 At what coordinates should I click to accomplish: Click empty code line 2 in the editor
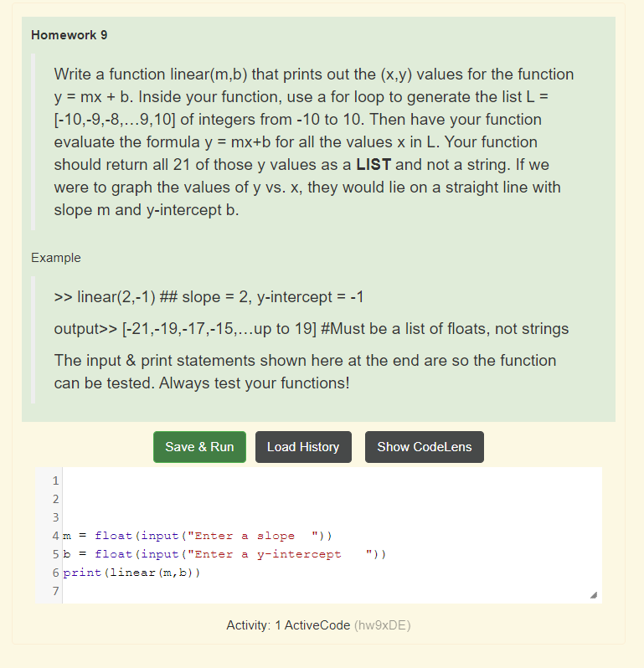click(332, 499)
